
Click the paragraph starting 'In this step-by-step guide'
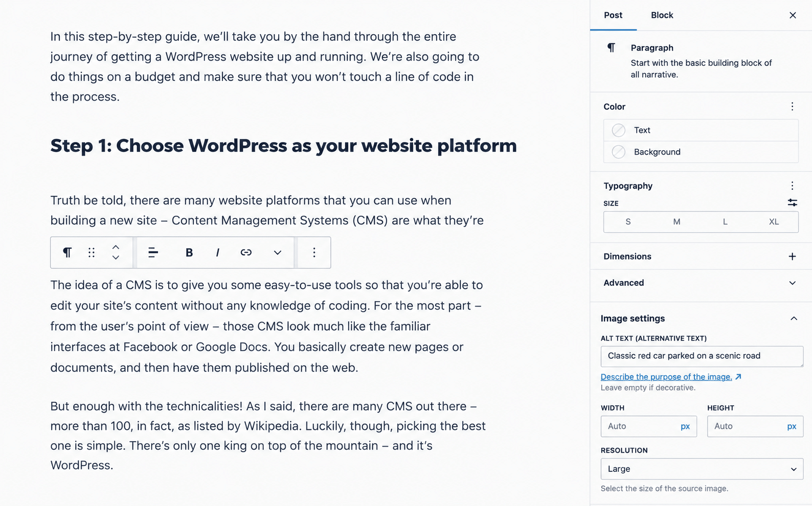pos(265,66)
